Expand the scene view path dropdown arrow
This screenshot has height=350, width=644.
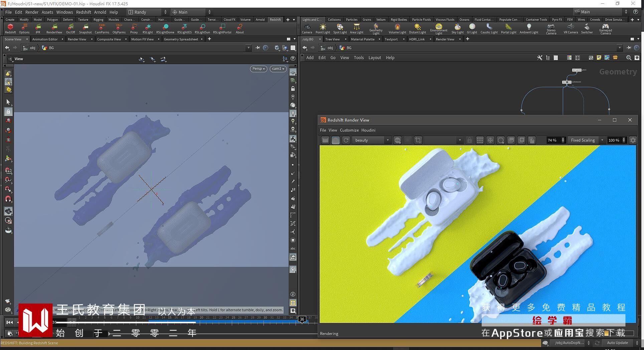point(249,48)
